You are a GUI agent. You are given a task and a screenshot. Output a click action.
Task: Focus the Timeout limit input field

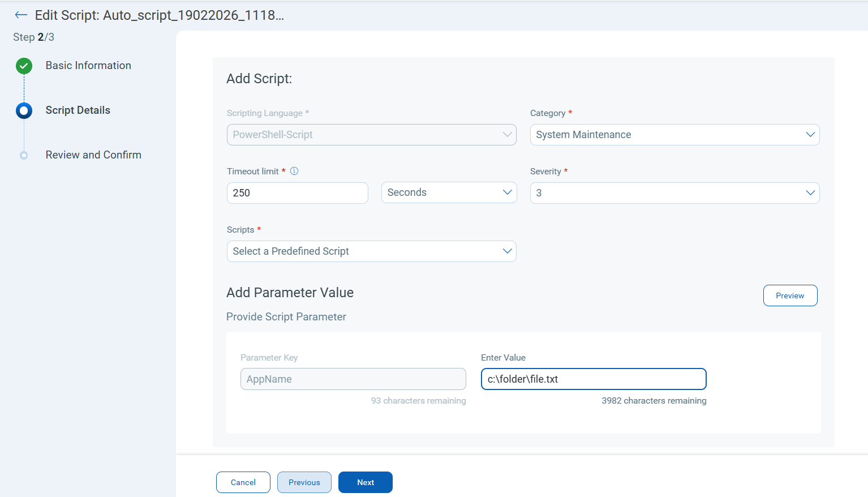(x=297, y=193)
